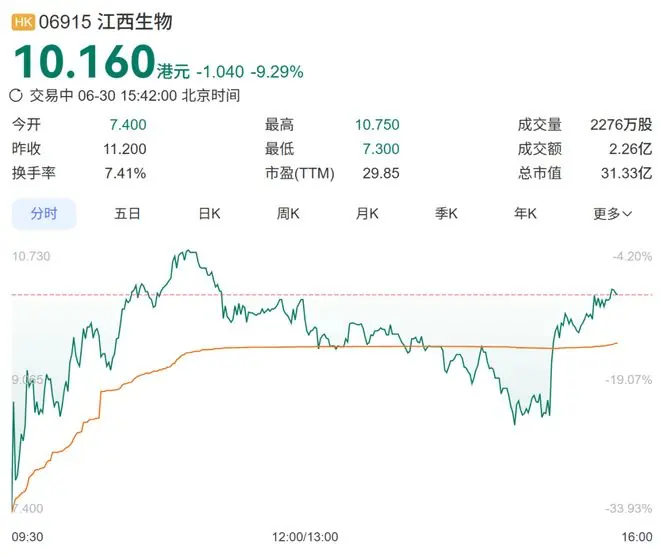660x556 pixels.
Task: Select the 分时 intraday tab
Action: point(44,213)
